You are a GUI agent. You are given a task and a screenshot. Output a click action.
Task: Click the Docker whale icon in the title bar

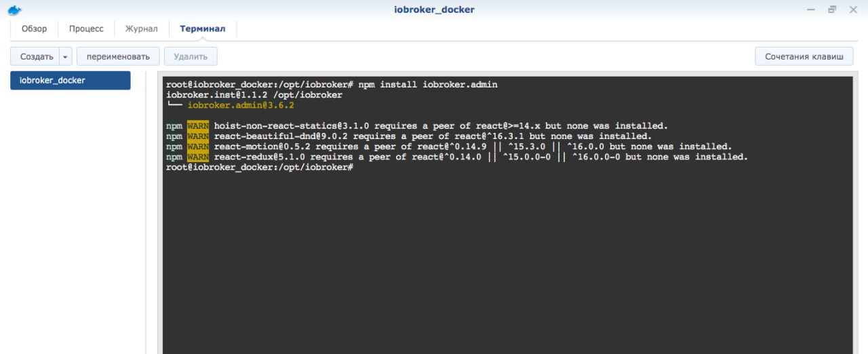pos(14,9)
